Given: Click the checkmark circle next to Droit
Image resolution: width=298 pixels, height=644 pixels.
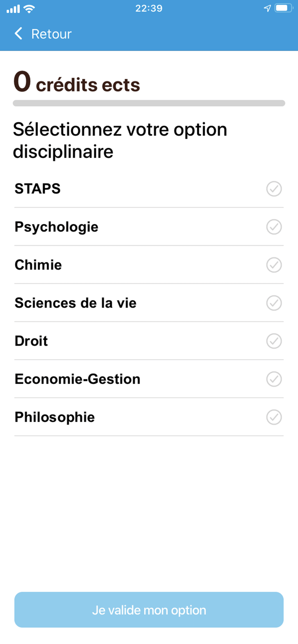Looking at the screenshot, I should point(274,341).
